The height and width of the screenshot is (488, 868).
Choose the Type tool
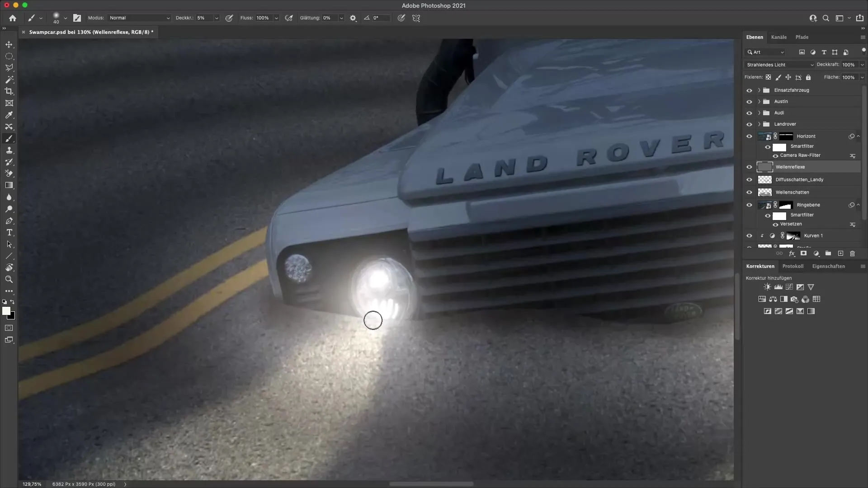(x=9, y=233)
